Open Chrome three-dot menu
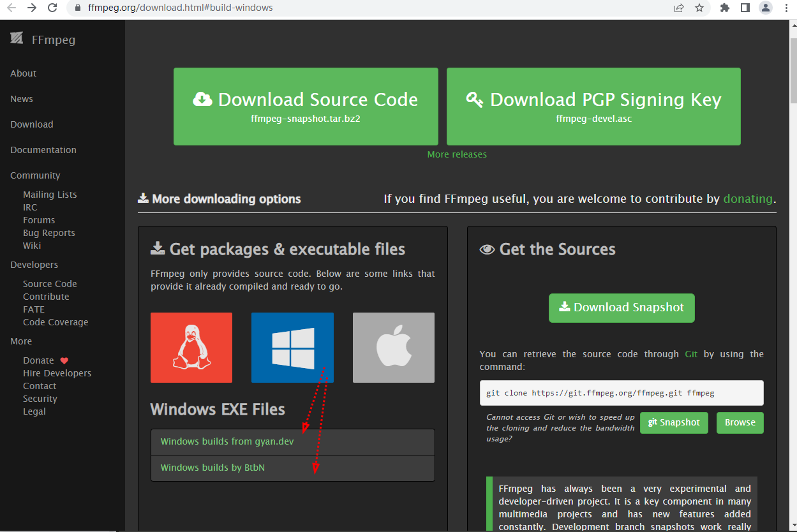This screenshot has height=532, width=797. pyautogui.click(x=786, y=8)
